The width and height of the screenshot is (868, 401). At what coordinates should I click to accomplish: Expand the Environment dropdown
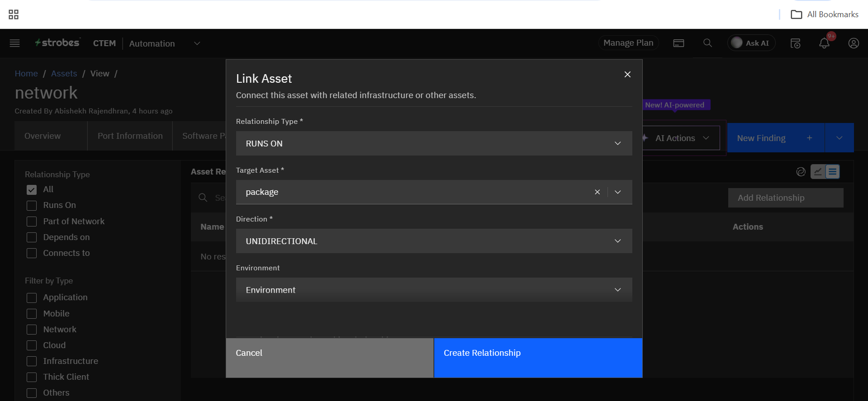(x=434, y=290)
